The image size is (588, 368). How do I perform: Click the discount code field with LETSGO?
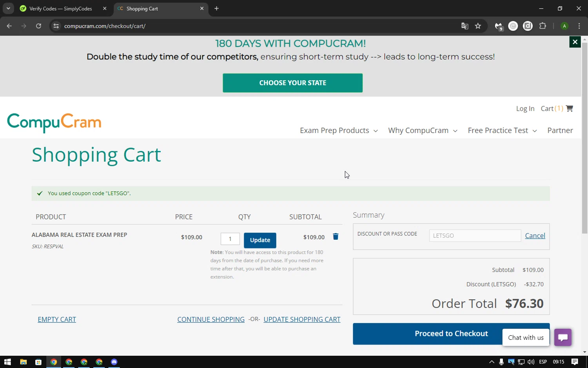click(x=475, y=235)
